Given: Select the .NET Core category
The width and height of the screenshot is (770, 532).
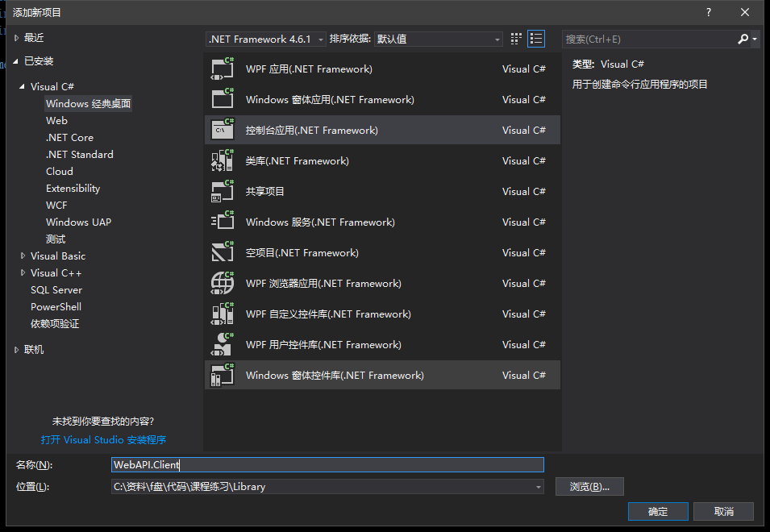Looking at the screenshot, I should 69,137.
